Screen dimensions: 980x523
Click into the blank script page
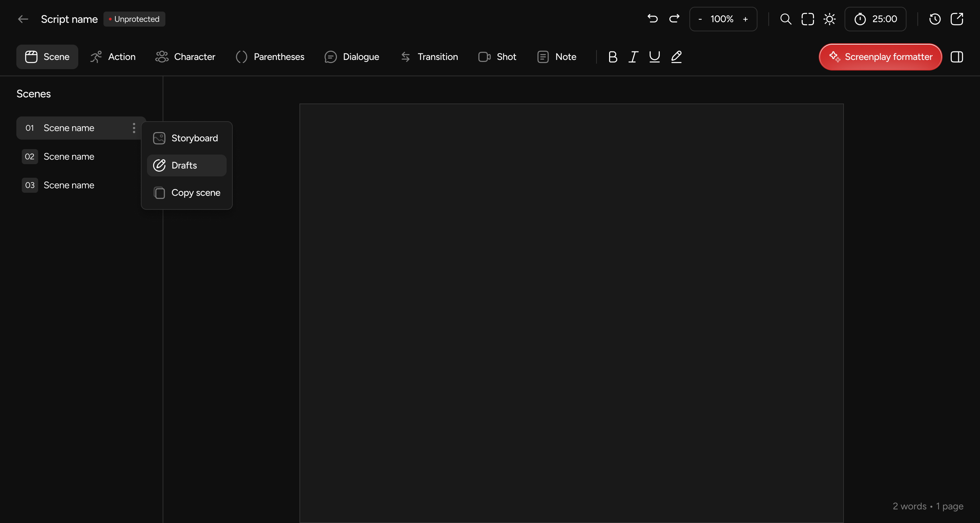pos(571,313)
